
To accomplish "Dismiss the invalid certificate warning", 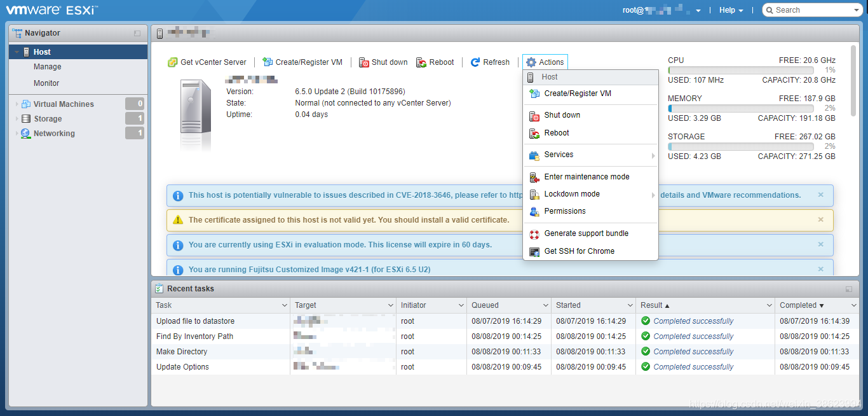I will pos(820,219).
